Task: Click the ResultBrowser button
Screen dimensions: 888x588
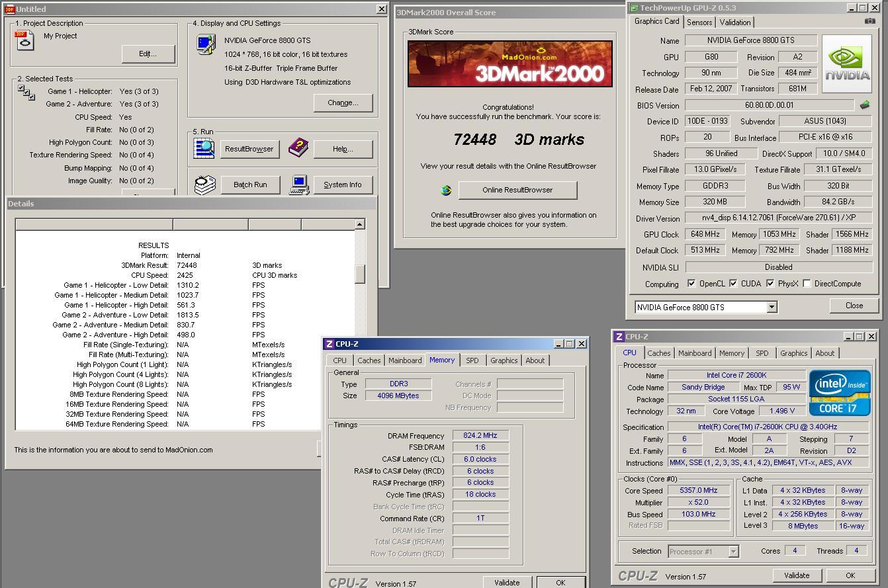Action: point(249,149)
